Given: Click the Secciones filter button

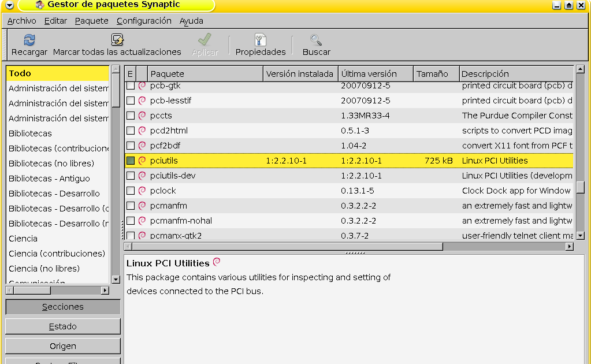Looking at the screenshot, I should click(63, 307).
